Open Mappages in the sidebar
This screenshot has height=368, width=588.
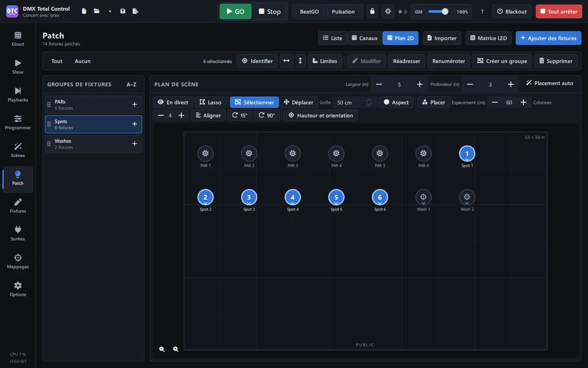18,262
